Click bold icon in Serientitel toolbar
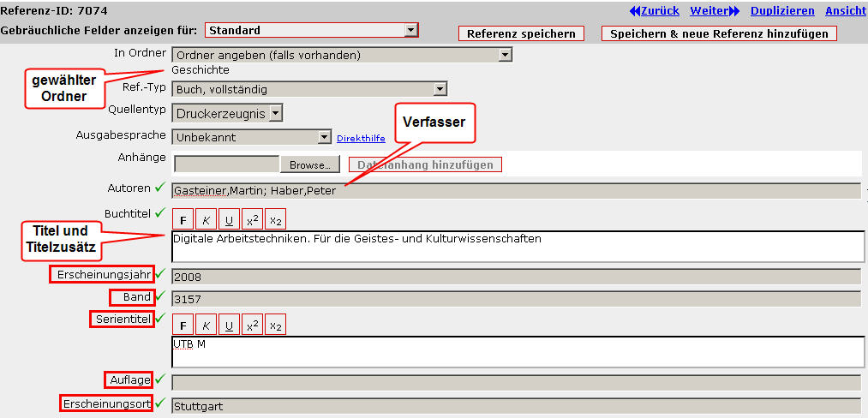The width and height of the screenshot is (868, 418). 183,325
